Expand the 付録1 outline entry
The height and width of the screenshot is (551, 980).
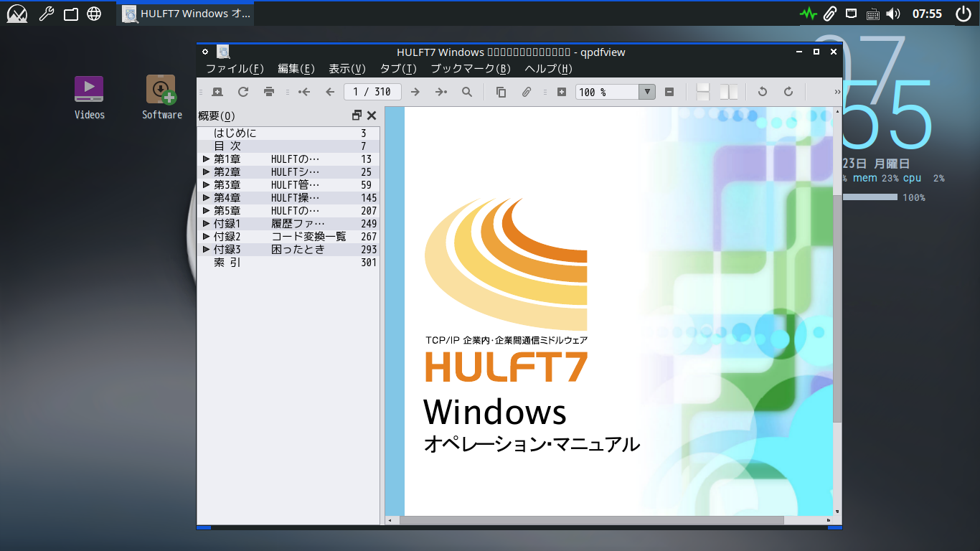(x=206, y=224)
